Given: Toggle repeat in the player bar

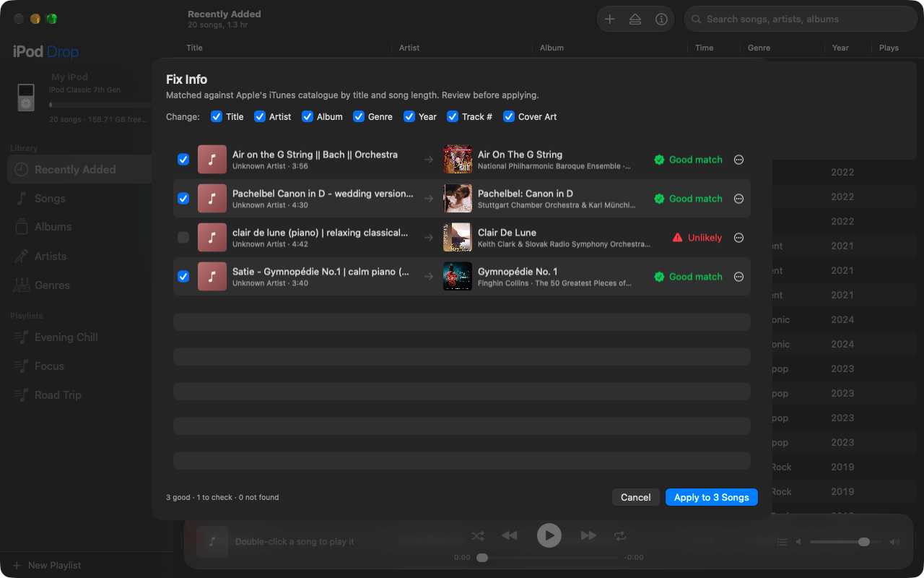Looking at the screenshot, I should pos(620,535).
